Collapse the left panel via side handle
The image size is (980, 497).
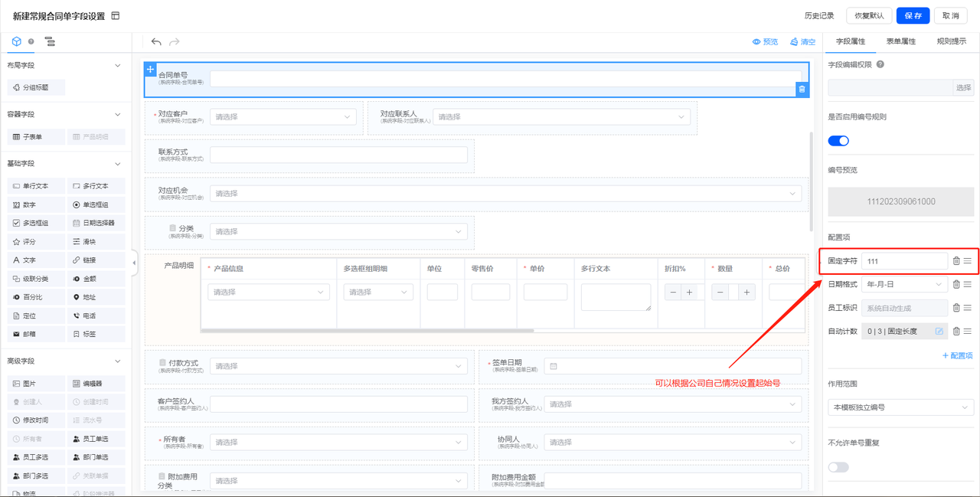pyautogui.click(x=134, y=263)
